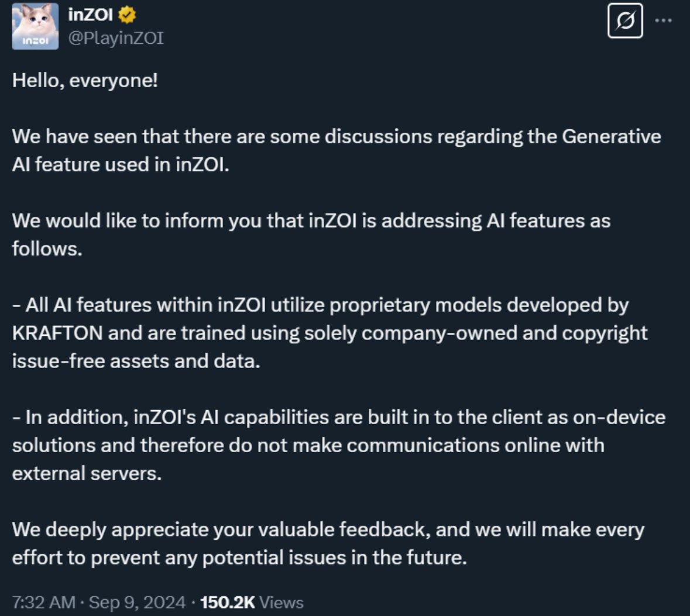Click the "We deeply appreciate" closing paragraph
This screenshot has height=616, width=690.
click(328, 543)
